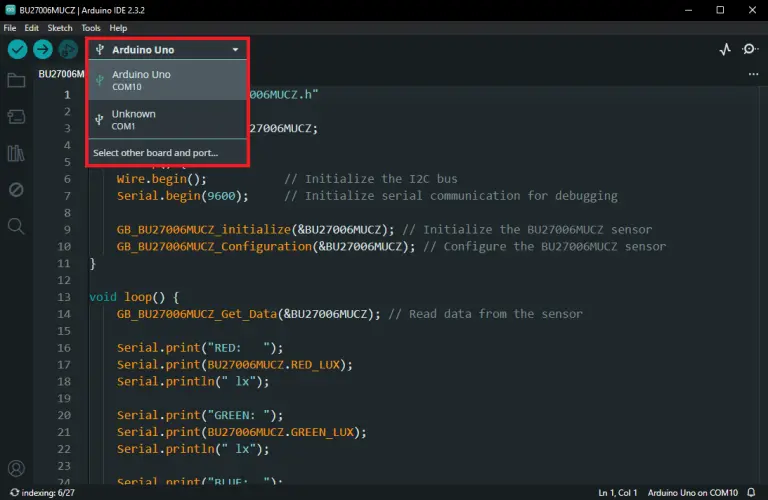Open the Help menu

[118, 28]
